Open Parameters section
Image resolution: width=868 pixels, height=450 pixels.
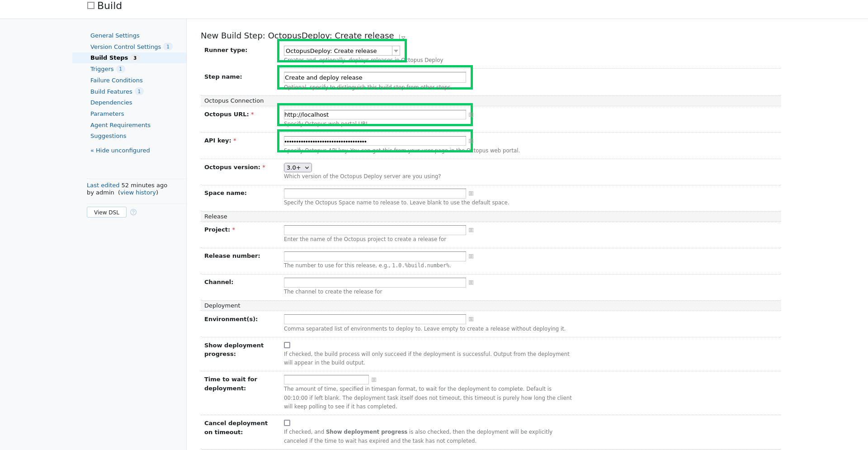pos(107,114)
